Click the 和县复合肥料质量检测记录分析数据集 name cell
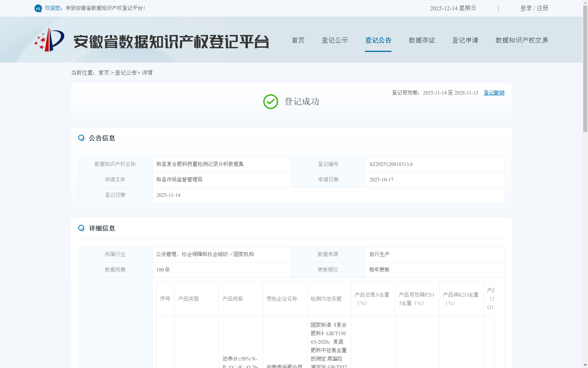The width and height of the screenshot is (588, 368). (x=222, y=164)
